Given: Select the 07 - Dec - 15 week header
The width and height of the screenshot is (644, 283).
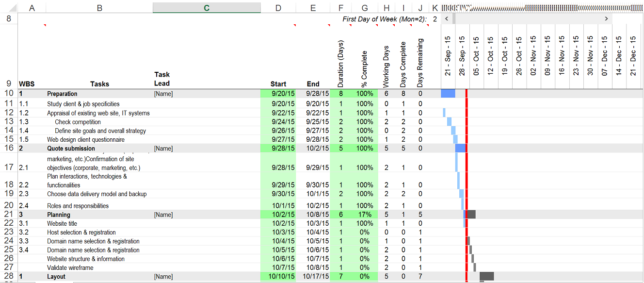Looking at the screenshot, I should click(605, 56).
